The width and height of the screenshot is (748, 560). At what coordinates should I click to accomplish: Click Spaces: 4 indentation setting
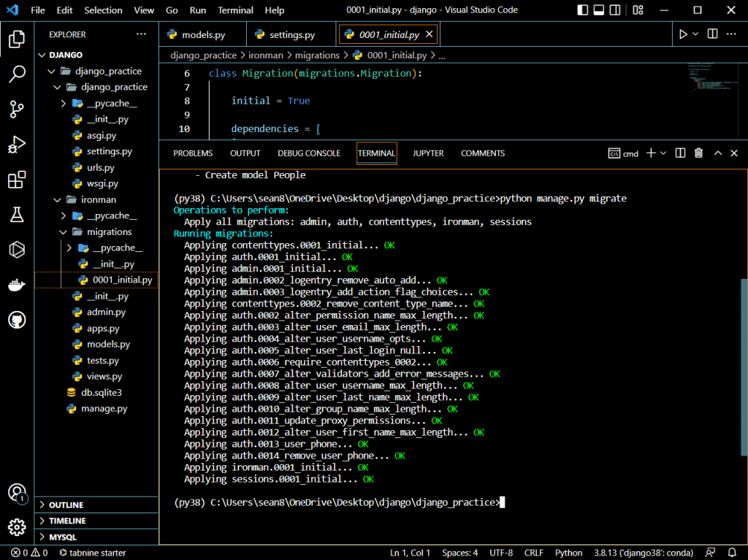tap(460, 553)
